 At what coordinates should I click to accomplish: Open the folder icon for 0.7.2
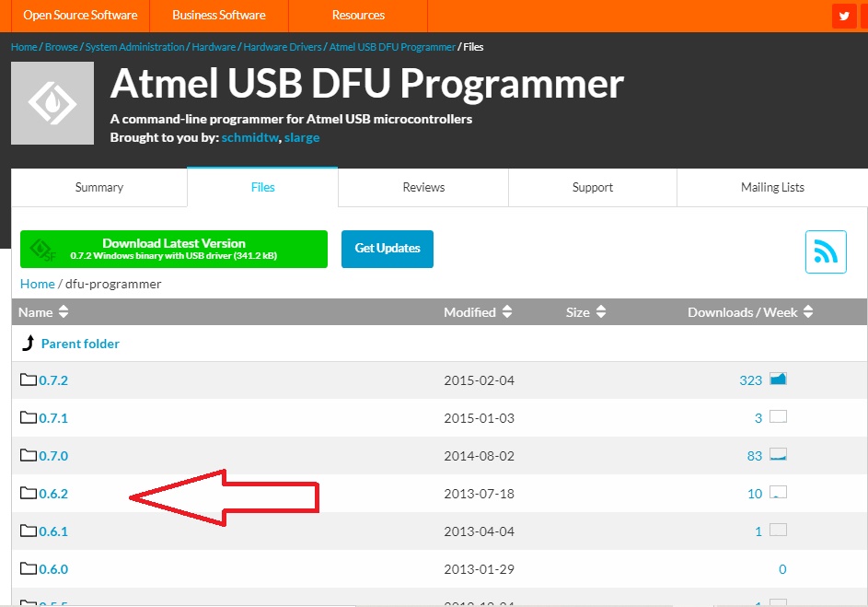click(x=29, y=379)
